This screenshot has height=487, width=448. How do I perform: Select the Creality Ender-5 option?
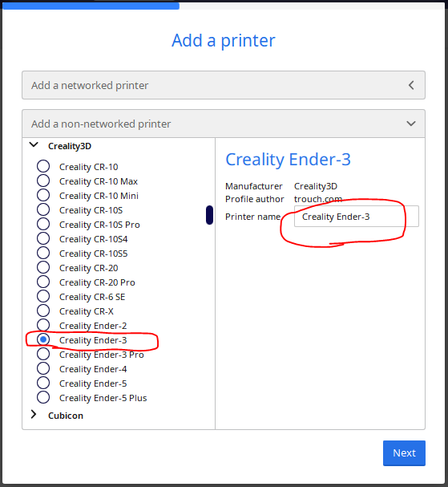pyautogui.click(x=43, y=383)
